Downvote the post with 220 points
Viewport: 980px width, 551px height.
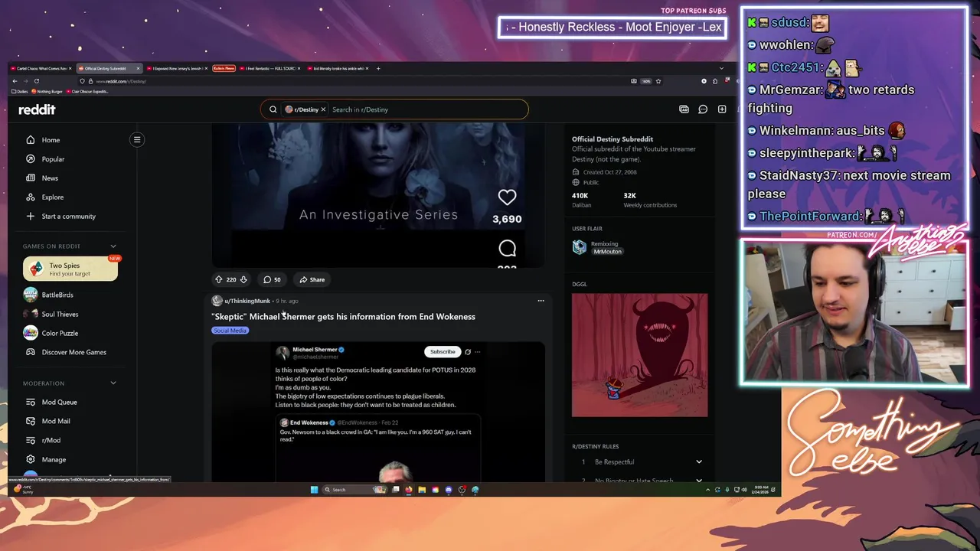243,279
